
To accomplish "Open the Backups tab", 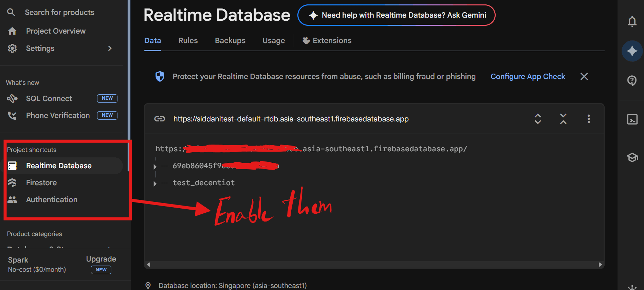I will pyautogui.click(x=230, y=41).
